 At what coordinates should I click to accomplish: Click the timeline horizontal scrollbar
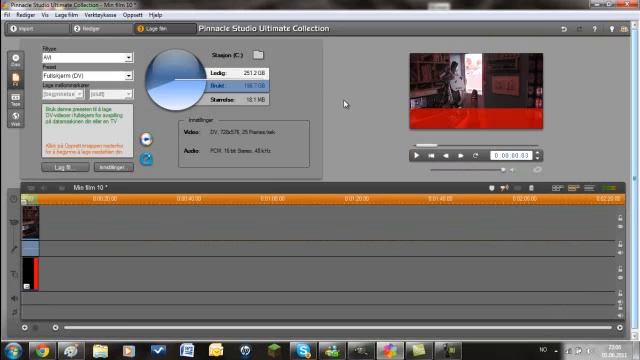(338, 327)
